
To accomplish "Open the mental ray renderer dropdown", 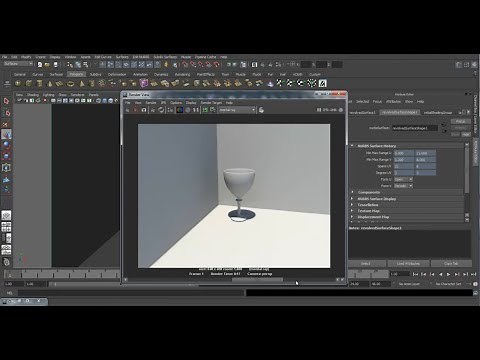I will (237, 110).
